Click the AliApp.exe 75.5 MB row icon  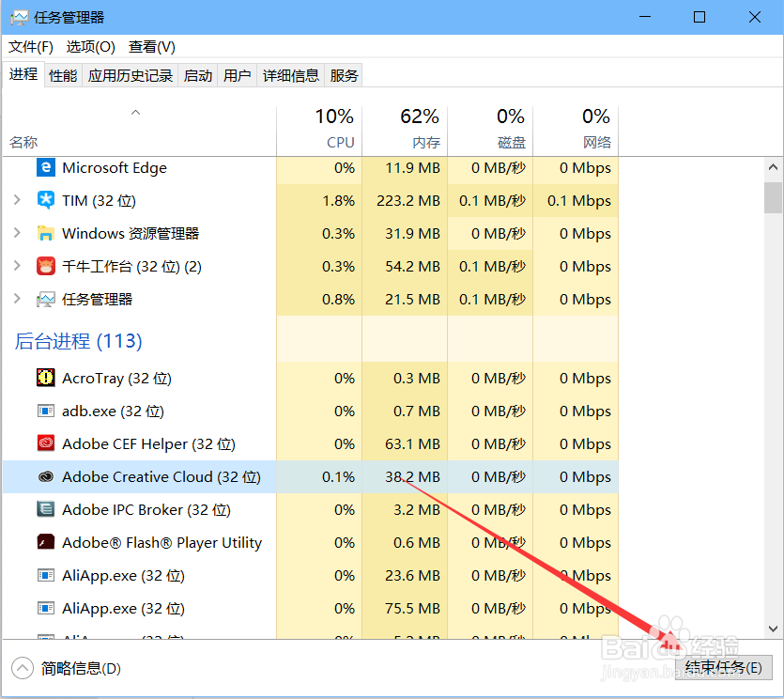[45, 609]
